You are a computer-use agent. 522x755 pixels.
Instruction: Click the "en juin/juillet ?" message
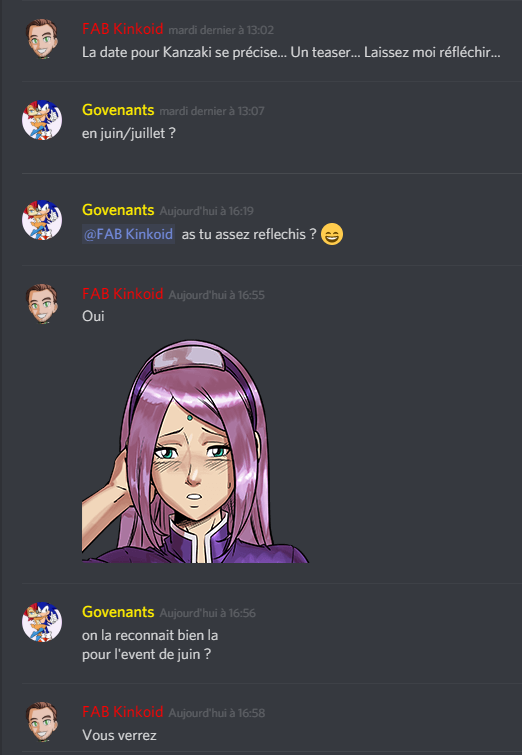click(129, 133)
